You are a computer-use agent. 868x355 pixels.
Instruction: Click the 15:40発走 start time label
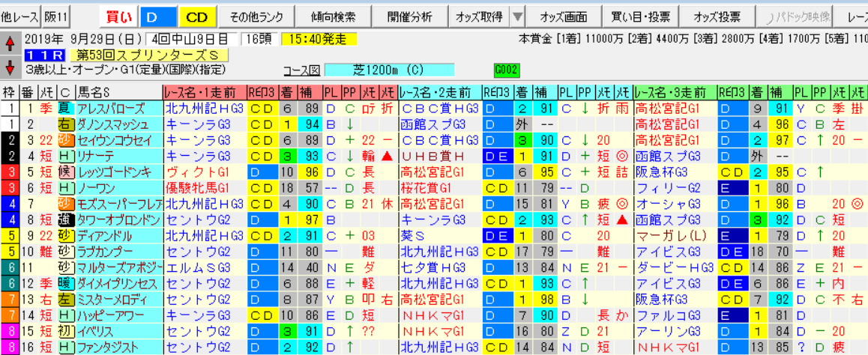pyautogui.click(x=319, y=40)
